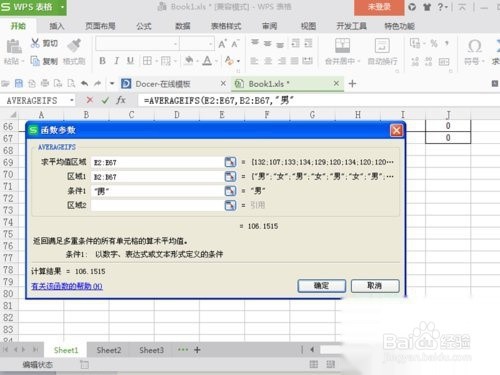Add a new document tab with plus

click(x=352, y=83)
